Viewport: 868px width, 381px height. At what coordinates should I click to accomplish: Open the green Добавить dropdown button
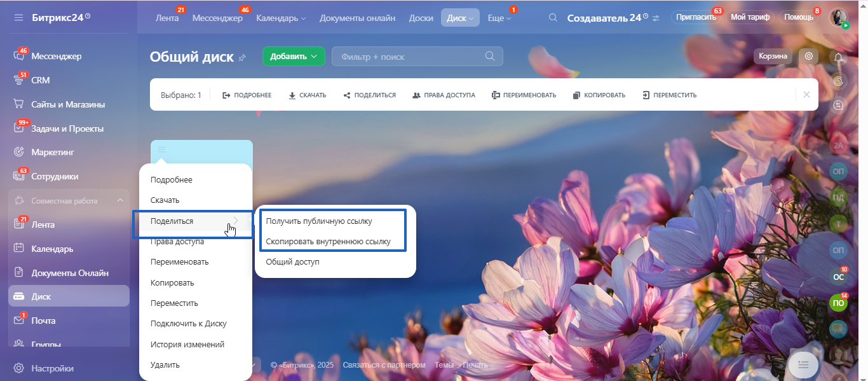click(294, 56)
